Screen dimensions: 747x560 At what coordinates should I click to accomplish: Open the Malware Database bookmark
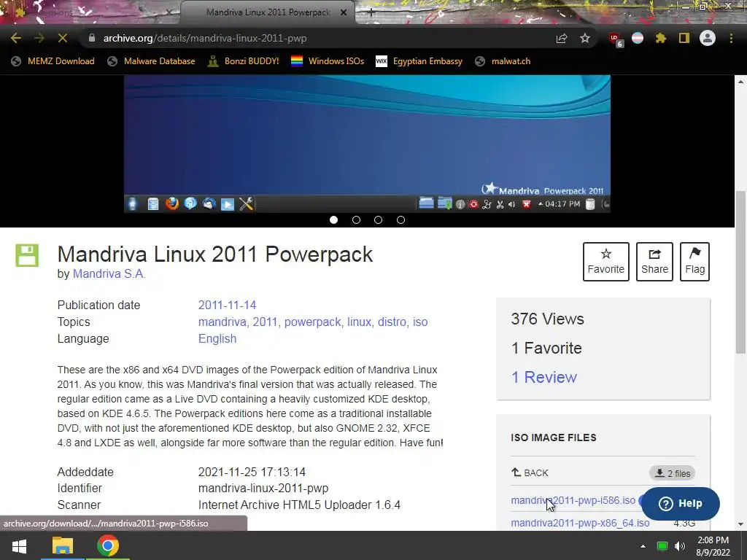click(x=151, y=61)
